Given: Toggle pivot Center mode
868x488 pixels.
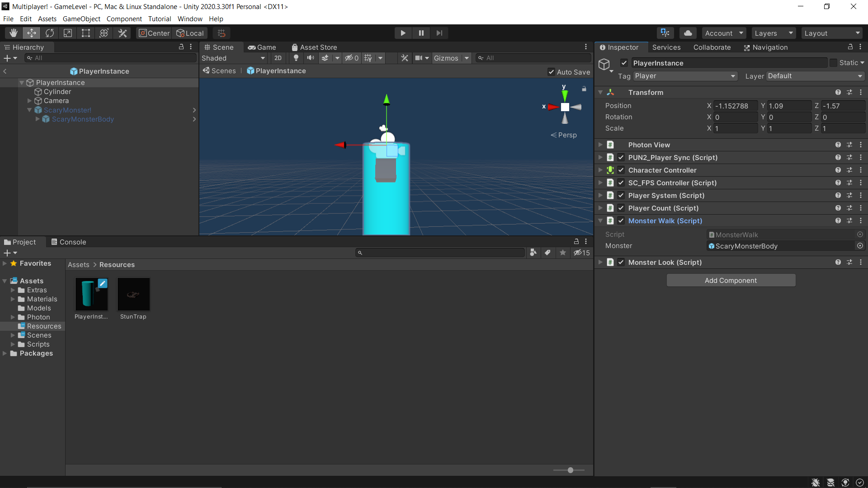Looking at the screenshot, I should pyautogui.click(x=154, y=33).
